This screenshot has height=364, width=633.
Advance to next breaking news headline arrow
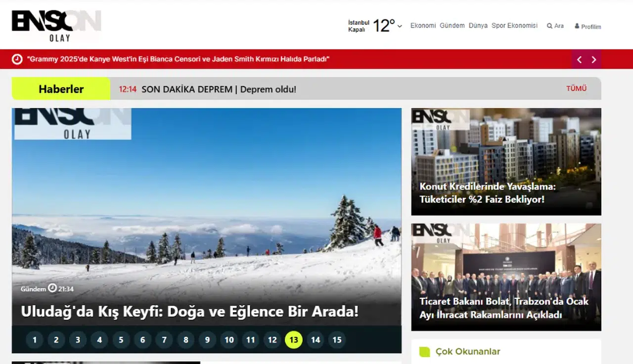(x=594, y=60)
